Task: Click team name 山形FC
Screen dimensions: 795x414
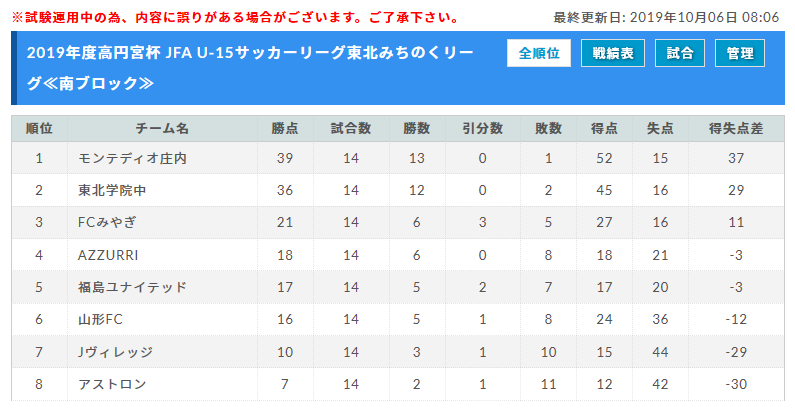Action: (100, 319)
